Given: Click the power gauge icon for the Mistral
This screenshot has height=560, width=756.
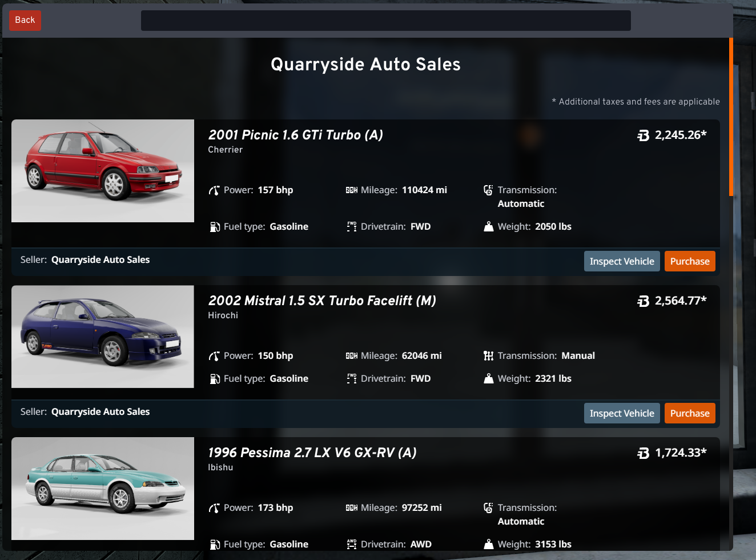Looking at the screenshot, I should [214, 356].
